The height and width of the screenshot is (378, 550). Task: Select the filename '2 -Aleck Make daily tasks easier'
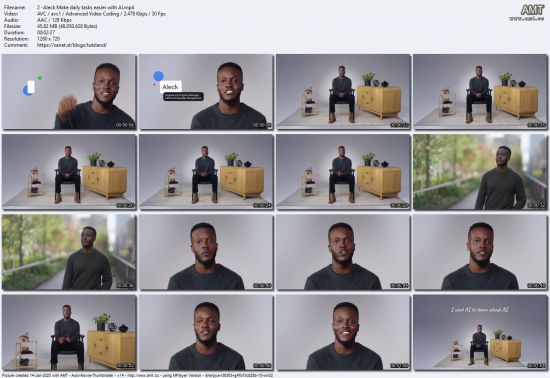tap(86, 7)
